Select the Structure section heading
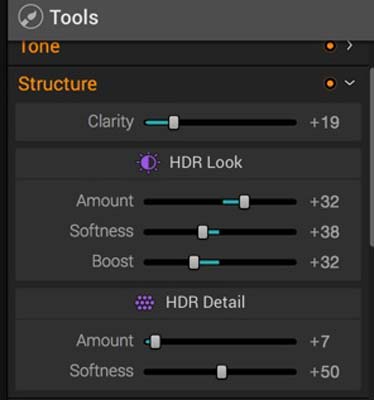This screenshot has width=374, height=400. point(57,84)
